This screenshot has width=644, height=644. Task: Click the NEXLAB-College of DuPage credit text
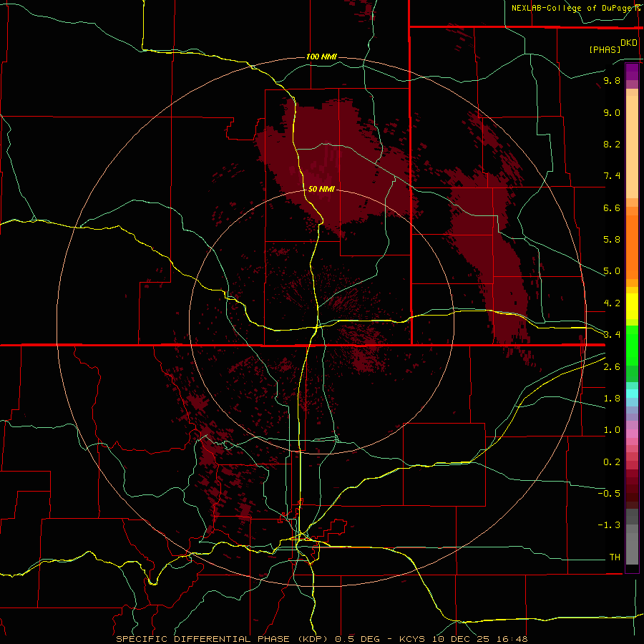point(572,8)
